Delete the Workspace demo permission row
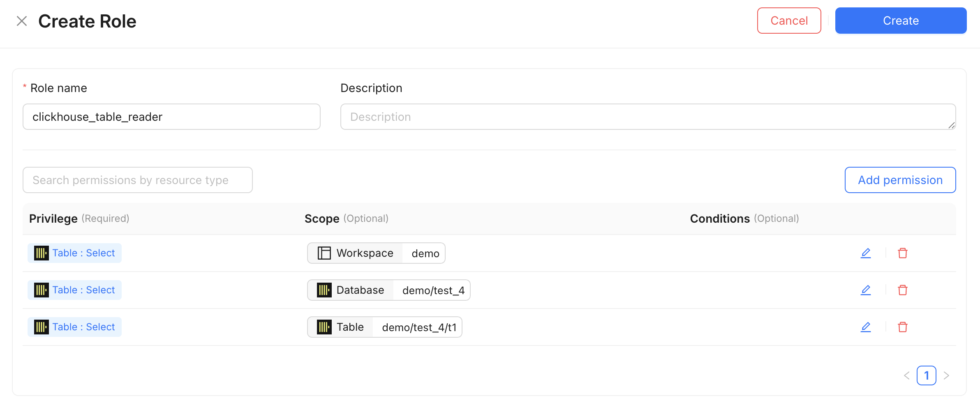Image resolution: width=980 pixels, height=410 pixels. 903,253
